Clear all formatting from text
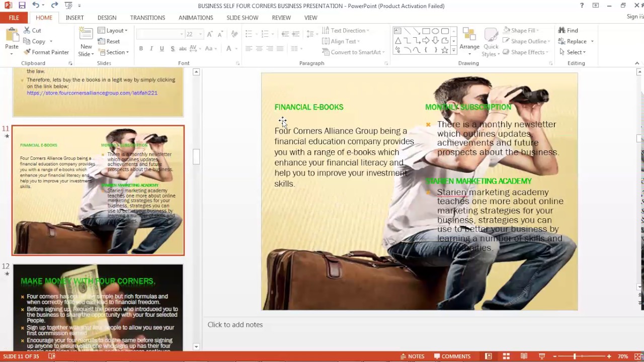 [234, 34]
